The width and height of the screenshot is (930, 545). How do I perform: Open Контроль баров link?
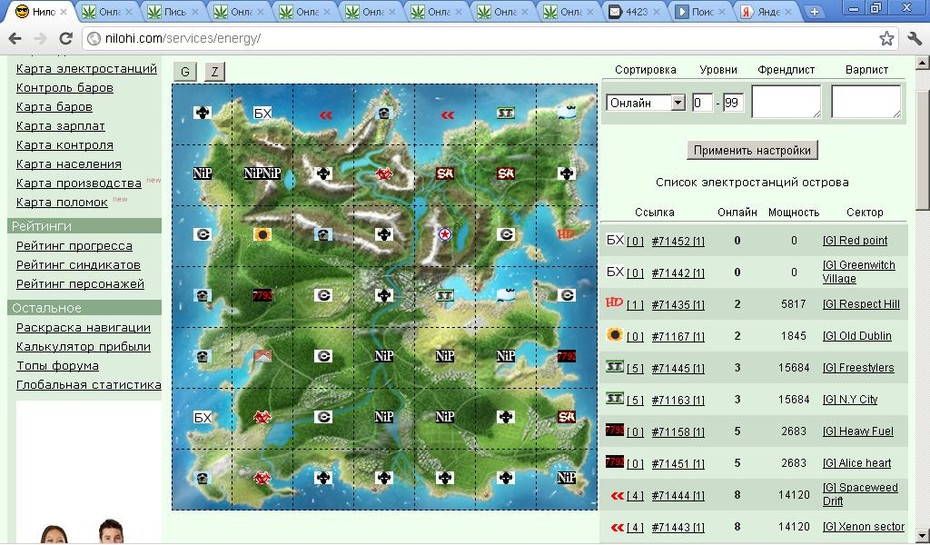point(65,88)
